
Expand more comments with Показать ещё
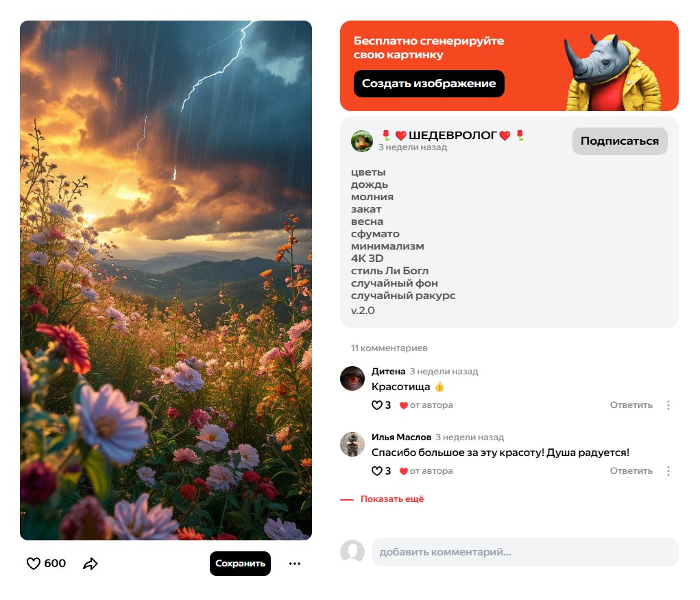coord(392,499)
